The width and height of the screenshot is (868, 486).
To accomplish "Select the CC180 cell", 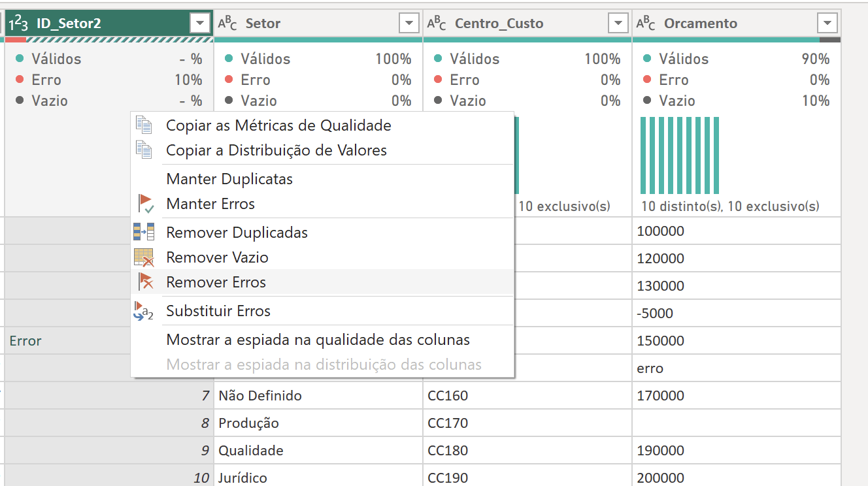I will (527, 451).
